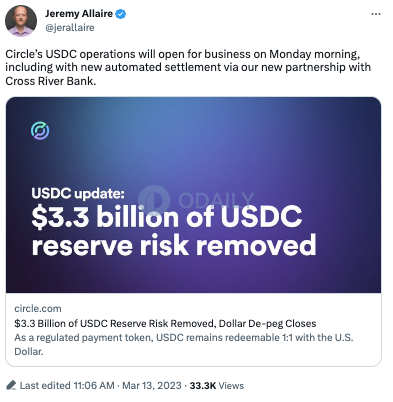
Task: Click the '$3.3 billion of USDC' image headline
Action: tap(167, 217)
